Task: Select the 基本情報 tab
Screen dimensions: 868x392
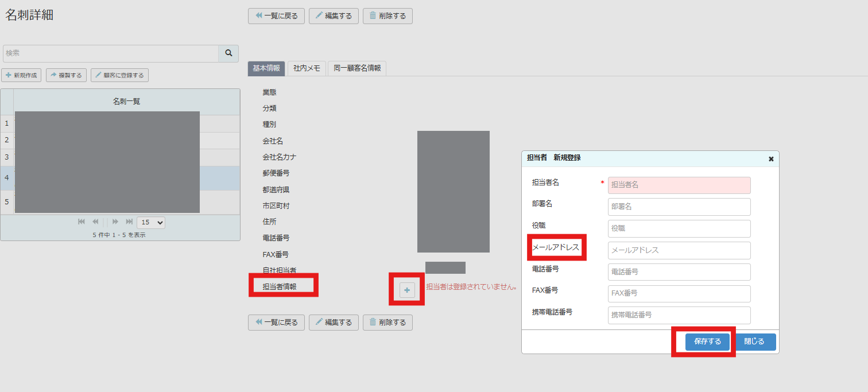Action: pos(266,68)
